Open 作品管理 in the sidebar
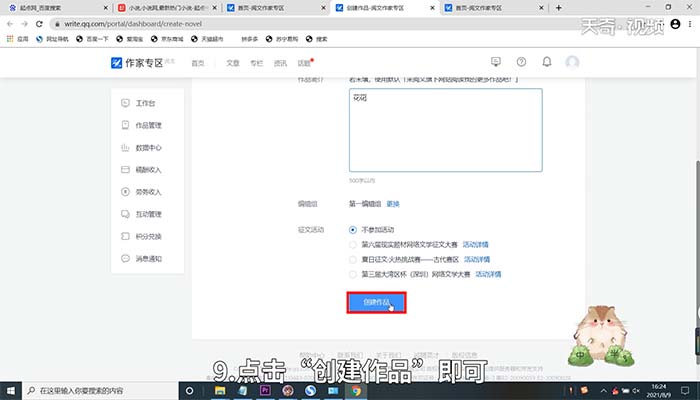700x400 pixels. click(142, 125)
